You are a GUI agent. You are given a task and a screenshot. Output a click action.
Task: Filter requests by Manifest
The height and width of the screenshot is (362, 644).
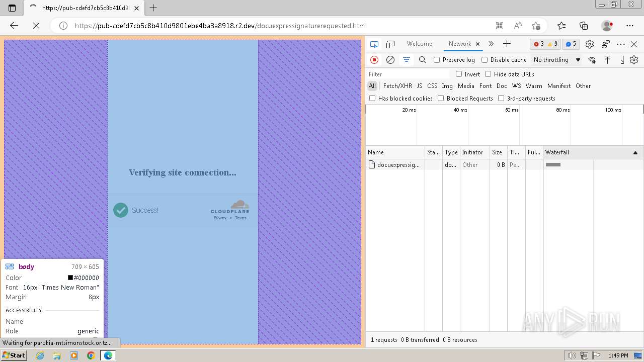559,86
